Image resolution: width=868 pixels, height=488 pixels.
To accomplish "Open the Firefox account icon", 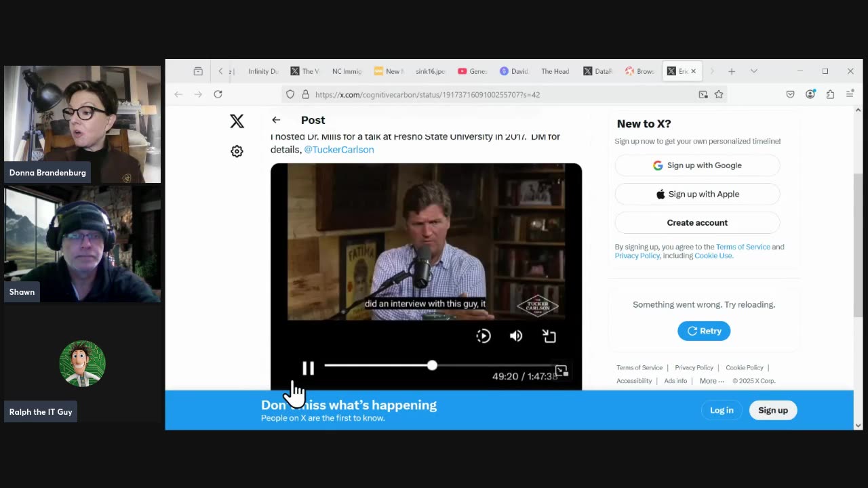I will 810,94.
